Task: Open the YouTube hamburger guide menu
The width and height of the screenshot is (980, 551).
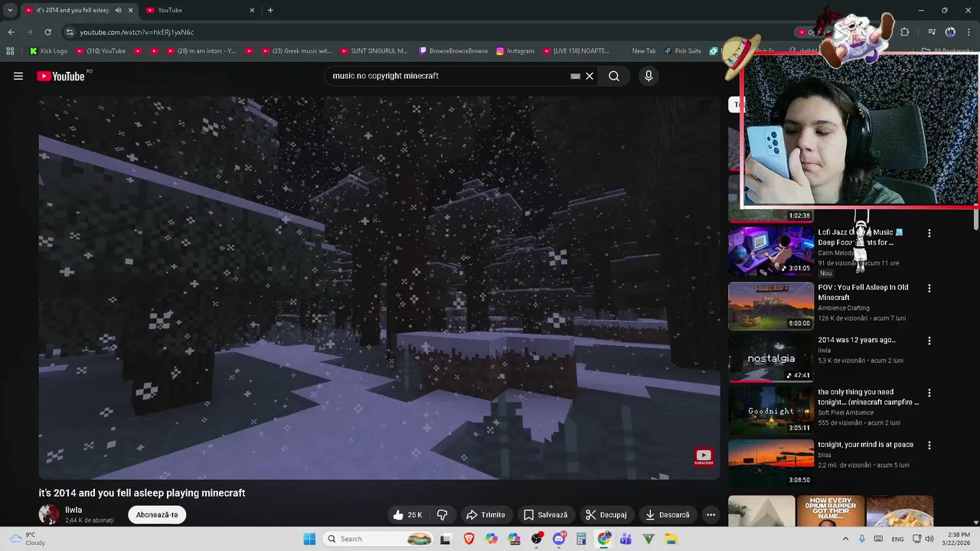Action: 18,76
